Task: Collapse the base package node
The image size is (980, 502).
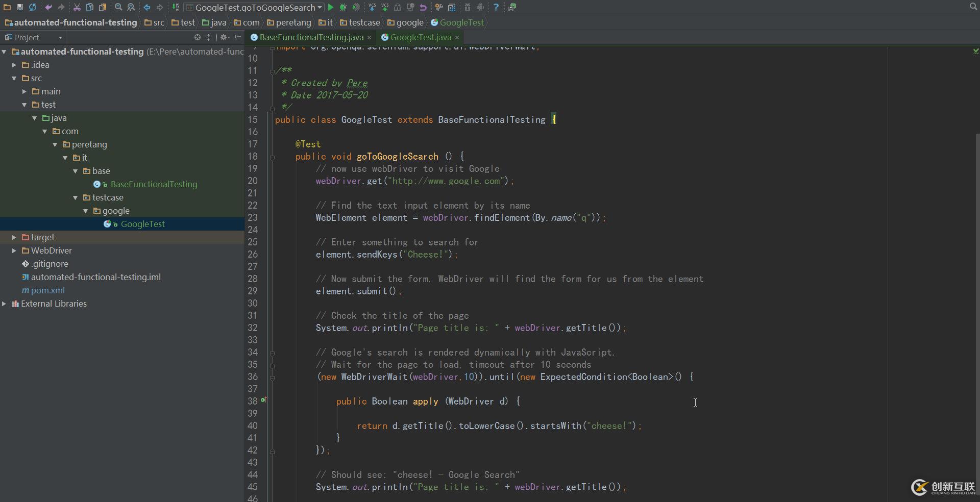Action: tap(76, 171)
